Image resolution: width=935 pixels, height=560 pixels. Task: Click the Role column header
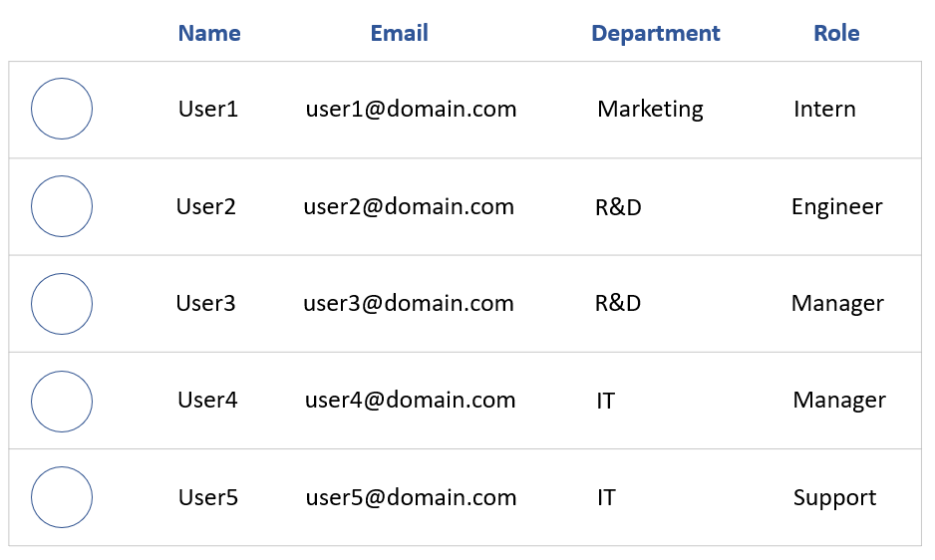pos(836,33)
